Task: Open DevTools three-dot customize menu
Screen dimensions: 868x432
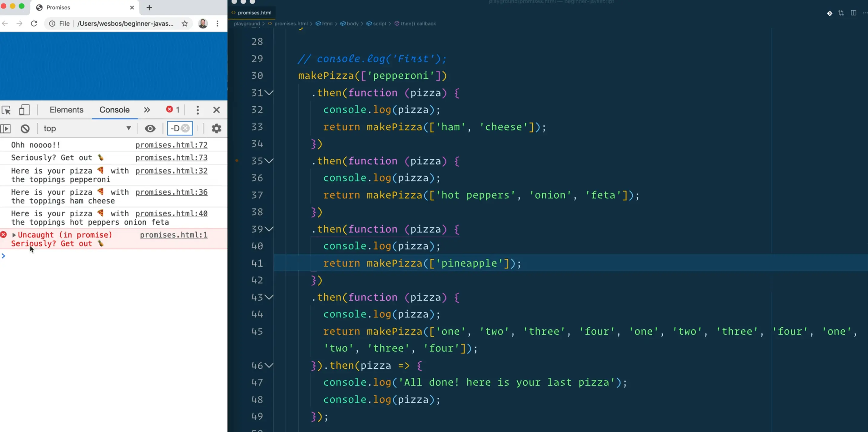Action: (198, 110)
